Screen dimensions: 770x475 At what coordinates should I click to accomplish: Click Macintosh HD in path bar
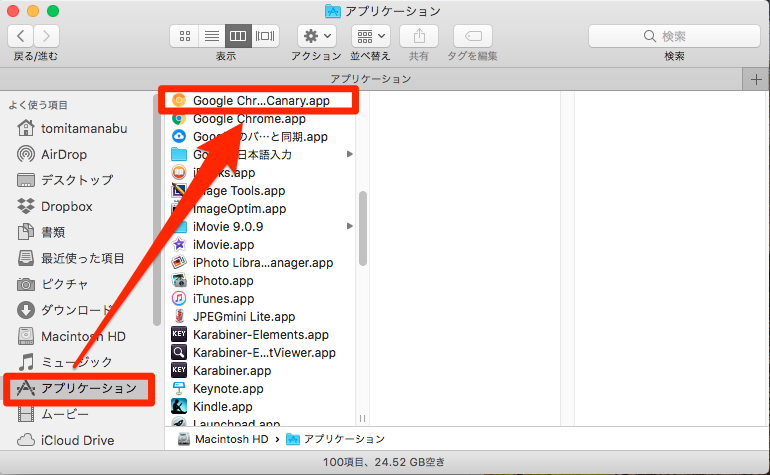pyautogui.click(x=223, y=439)
